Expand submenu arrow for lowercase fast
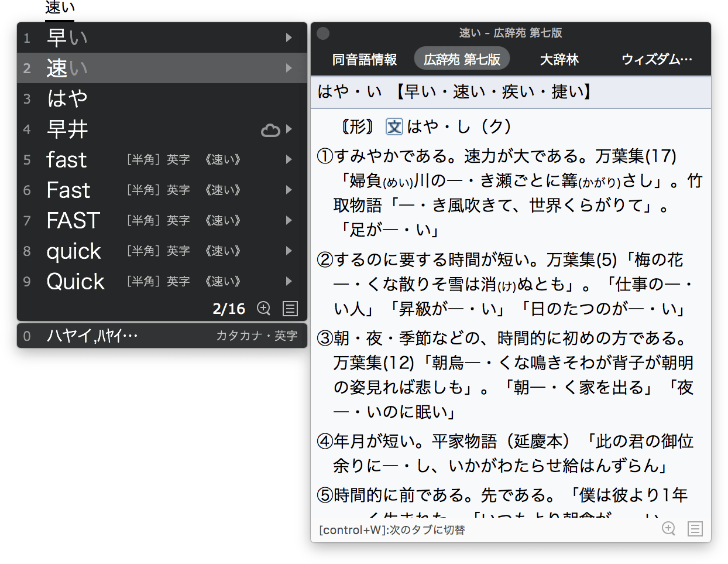Viewport: 728px width, 564px height. [x=289, y=159]
